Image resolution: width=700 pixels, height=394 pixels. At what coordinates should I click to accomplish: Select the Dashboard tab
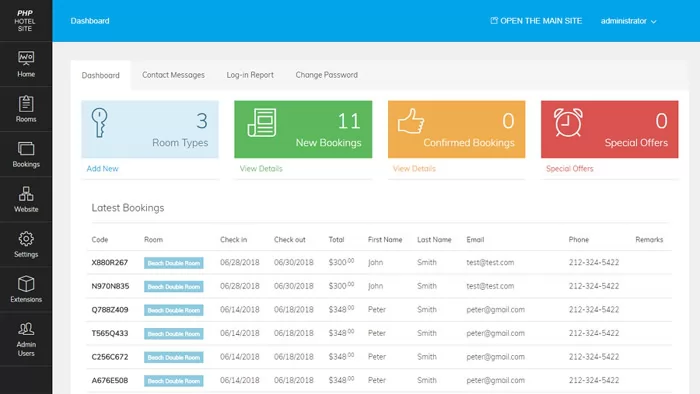[100, 75]
